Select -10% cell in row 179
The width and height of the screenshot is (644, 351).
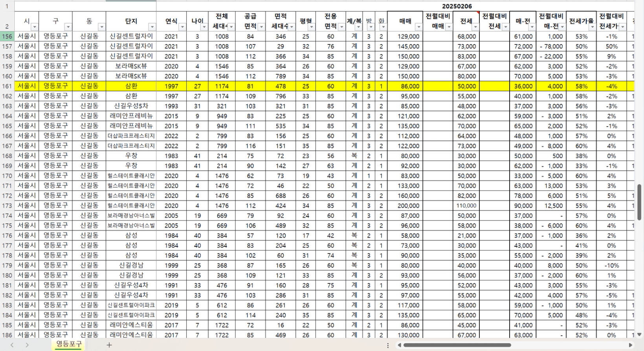coord(611,265)
